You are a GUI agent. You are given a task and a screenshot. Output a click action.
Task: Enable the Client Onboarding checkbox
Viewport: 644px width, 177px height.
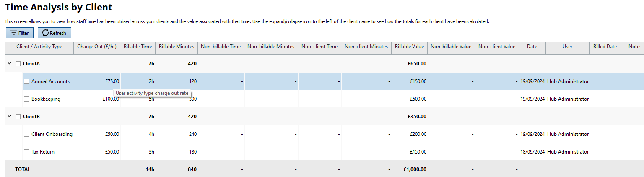[x=26, y=134]
